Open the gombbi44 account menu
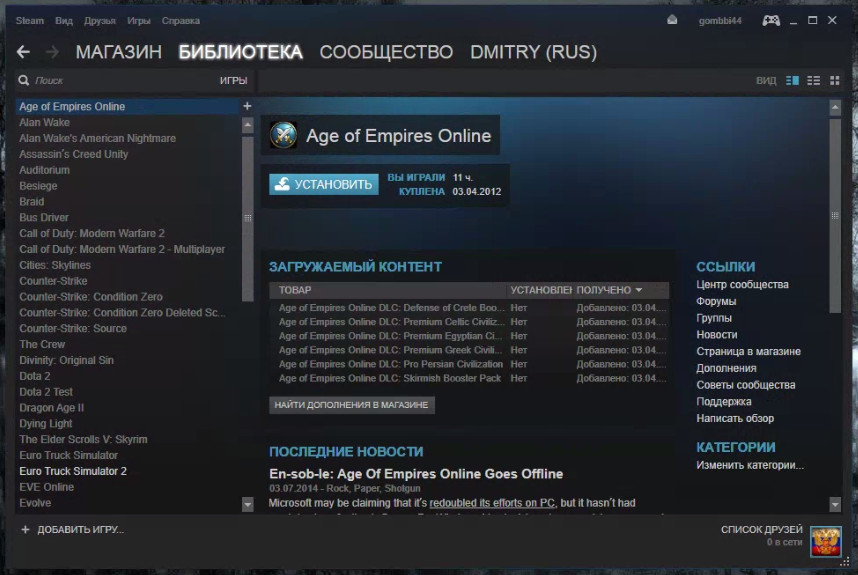The height and width of the screenshot is (575, 858). [x=720, y=21]
